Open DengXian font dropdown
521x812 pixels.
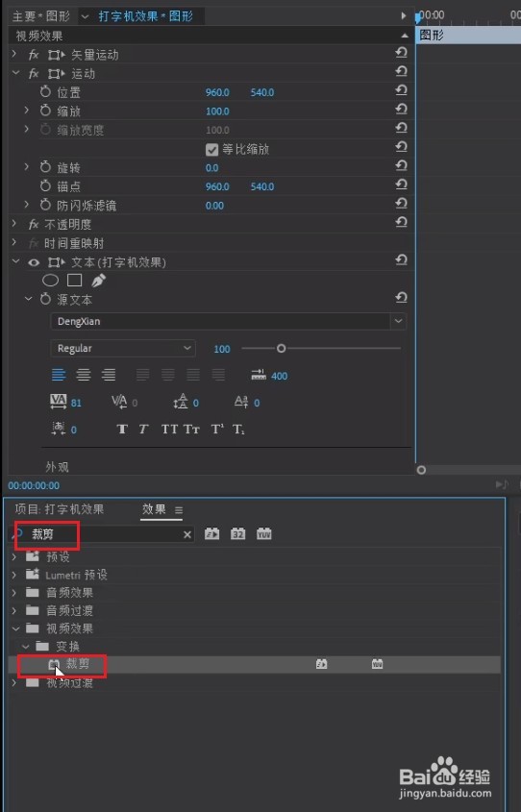coord(398,321)
